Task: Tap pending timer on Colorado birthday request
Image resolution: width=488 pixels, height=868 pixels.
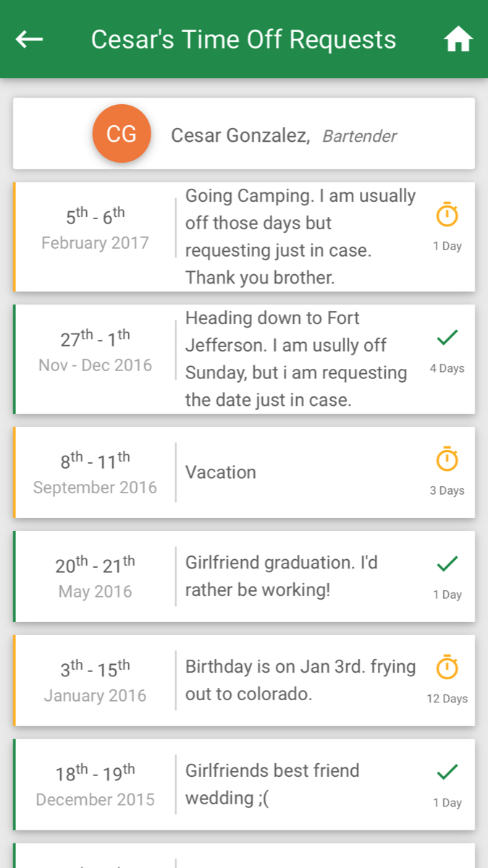Action: point(447,667)
